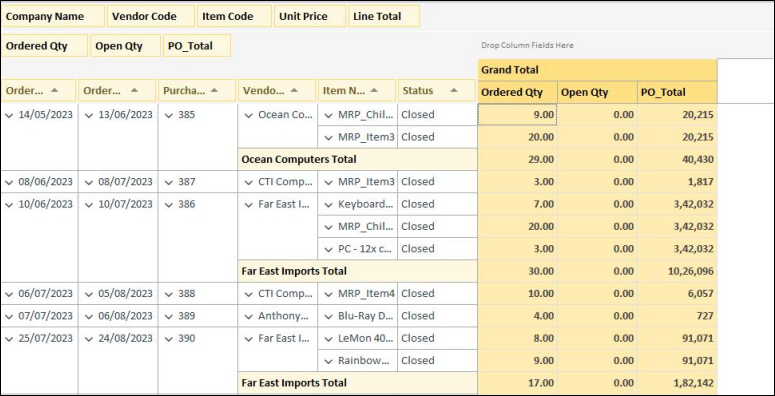This screenshot has height=396, width=775.
Task: Click the Vendor Code field button
Action: pyautogui.click(x=151, y=16)
